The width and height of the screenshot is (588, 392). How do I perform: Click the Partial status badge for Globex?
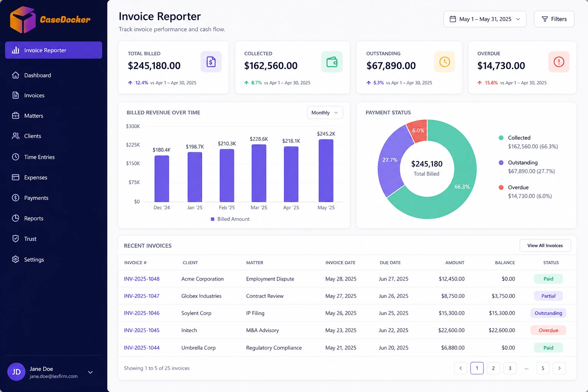pyautogui.click(x=549, y=296)
